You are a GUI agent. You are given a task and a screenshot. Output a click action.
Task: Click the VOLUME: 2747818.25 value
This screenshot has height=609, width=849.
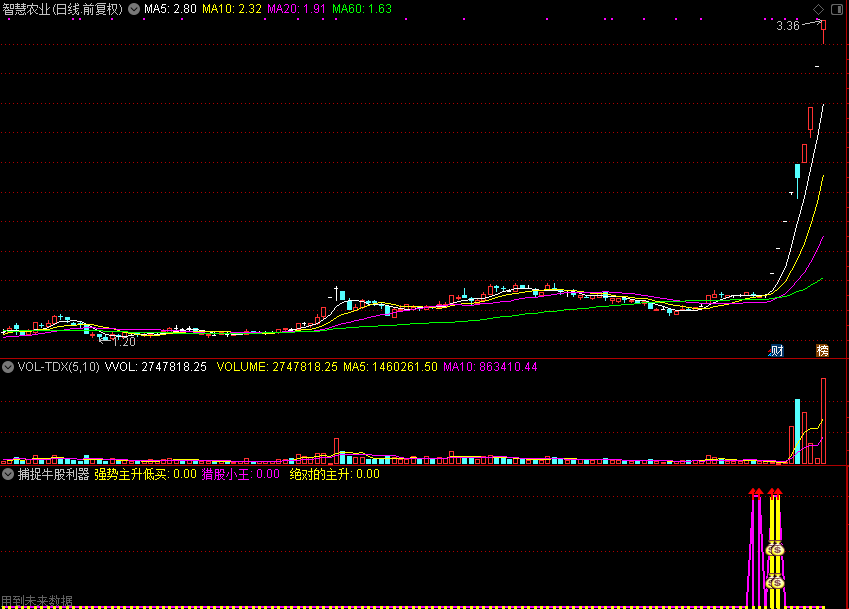point(277,367)
